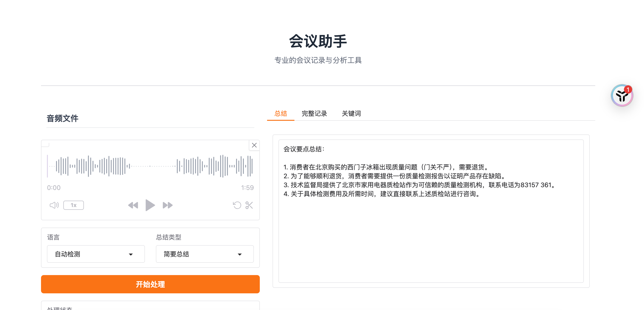Screen dimensions: 644x310
Task: Open the floating assistant icon with notification badge
Action: point(622,95)
